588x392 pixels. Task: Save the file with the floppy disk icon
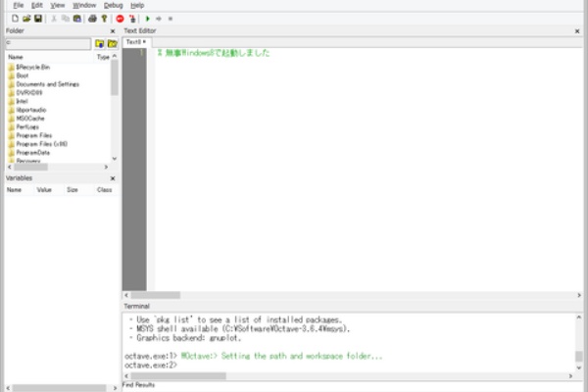point(36,18)
